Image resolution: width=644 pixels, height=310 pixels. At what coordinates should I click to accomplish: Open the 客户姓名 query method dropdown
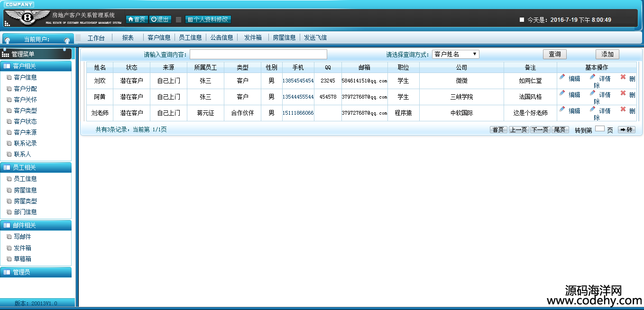pyautogui.click(x=456, y=55)
